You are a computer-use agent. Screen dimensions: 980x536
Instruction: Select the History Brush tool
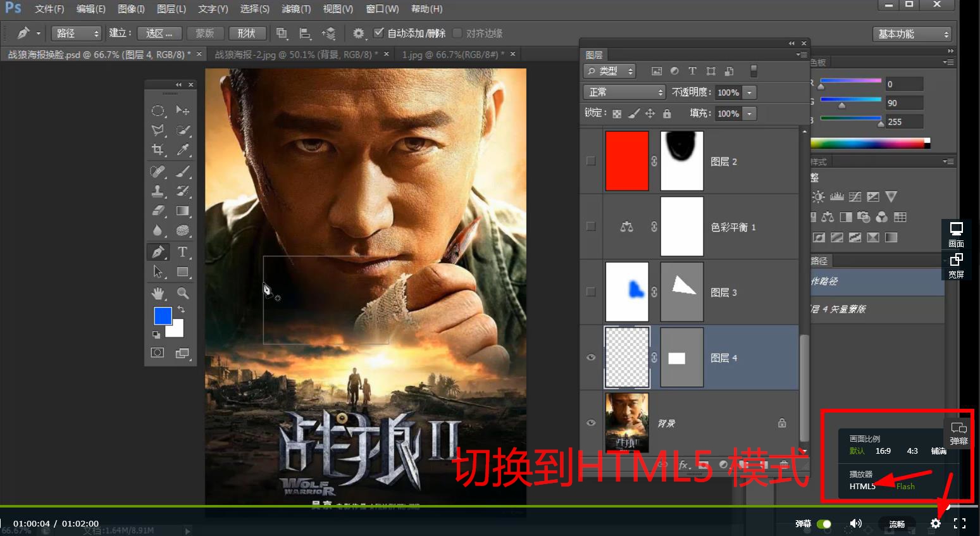point(183,191)
